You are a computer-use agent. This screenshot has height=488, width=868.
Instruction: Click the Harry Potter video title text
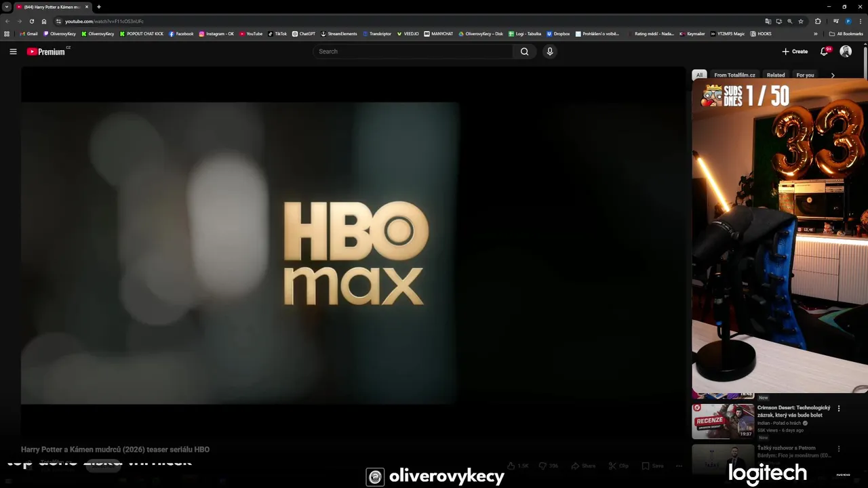coord(115,449)
